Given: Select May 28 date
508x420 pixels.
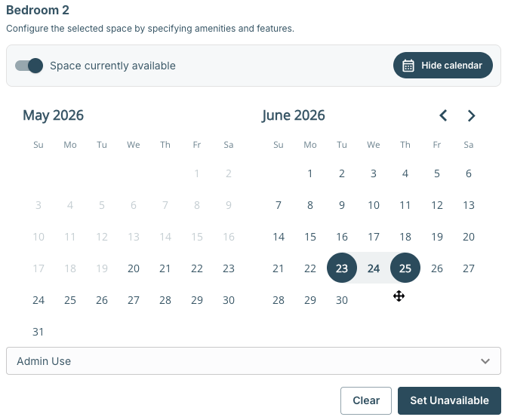Looking at the screenshot, I should click(x=165, y=300).
